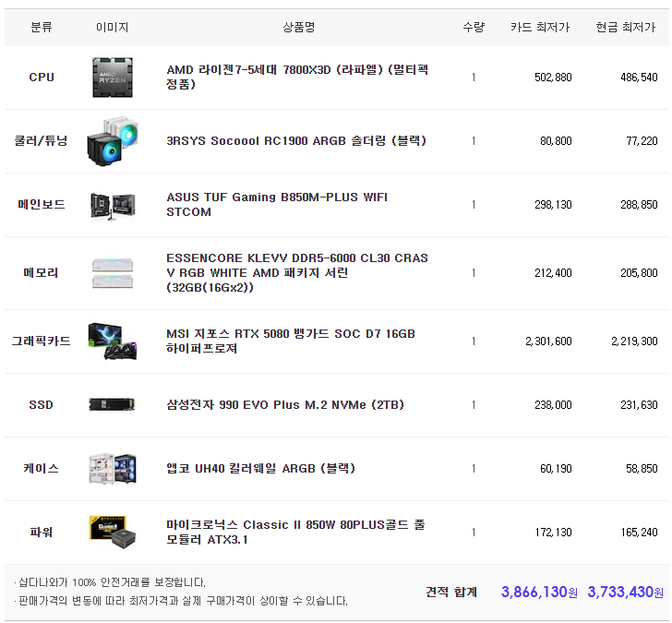Open AMD 라이젠7 7800X3D product link
The height and width of the screenshot is (623, 672).
(x=297, y=77)
